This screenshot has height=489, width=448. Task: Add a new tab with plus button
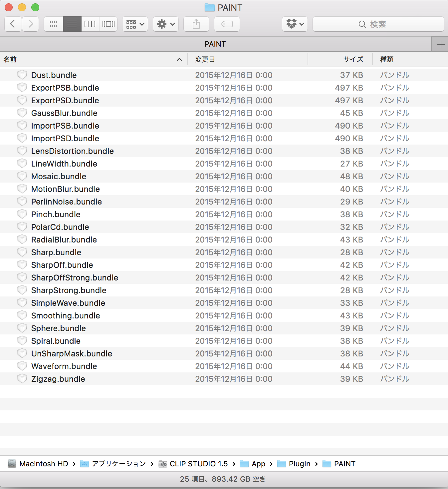click(440, 44)
